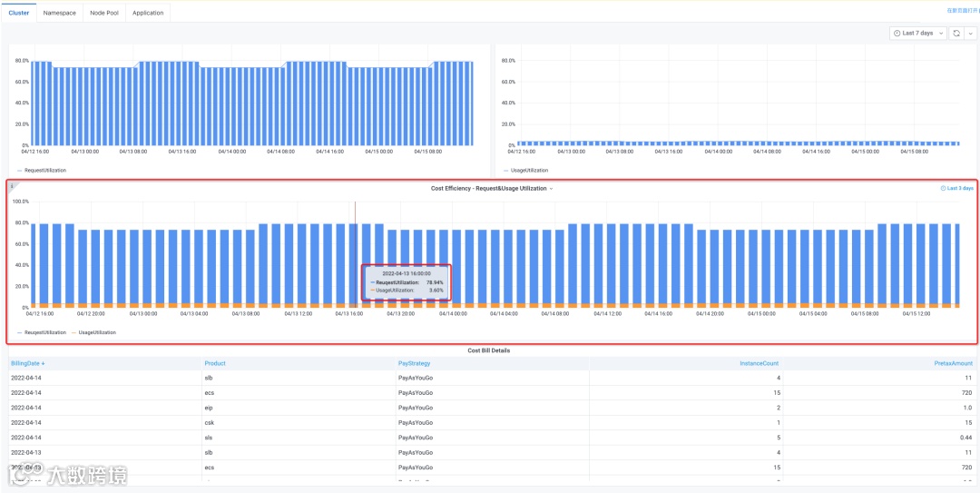The height and width of the screenshot is (493, 980).
Task: Click the 04/14 12:00 axis label in Cost Efficiency
Action: [608, 314]
